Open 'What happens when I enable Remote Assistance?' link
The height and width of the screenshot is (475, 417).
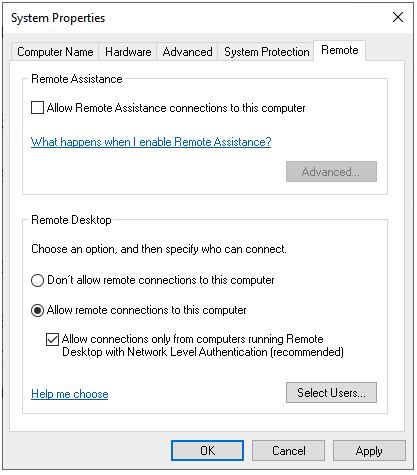pos(151,142)
